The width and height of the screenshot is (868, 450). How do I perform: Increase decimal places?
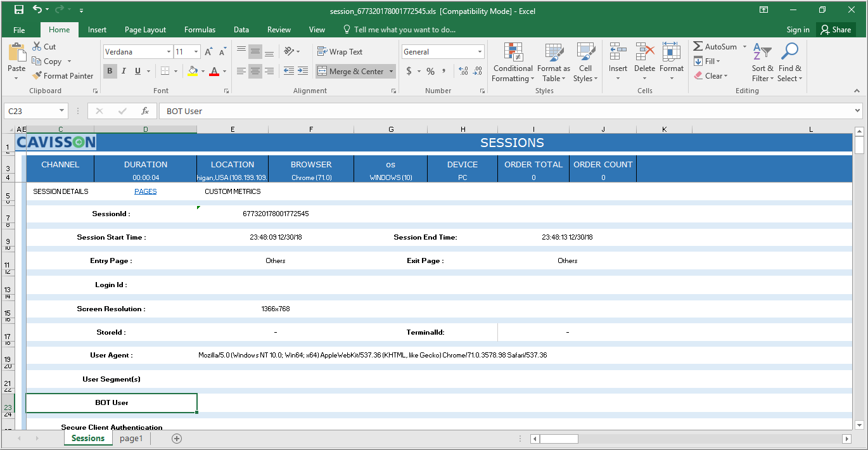[x=463, y=72]
